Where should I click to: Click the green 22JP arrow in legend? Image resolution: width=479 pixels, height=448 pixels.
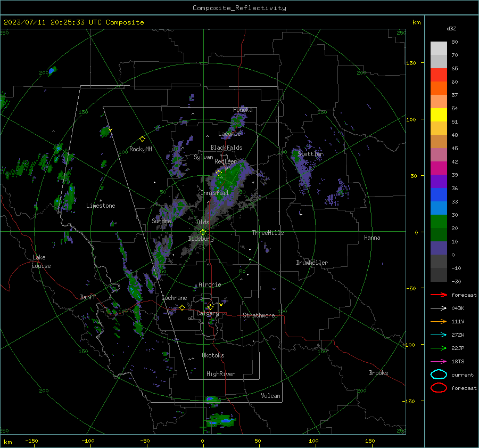pyautogui.click(x=439, y=348)
